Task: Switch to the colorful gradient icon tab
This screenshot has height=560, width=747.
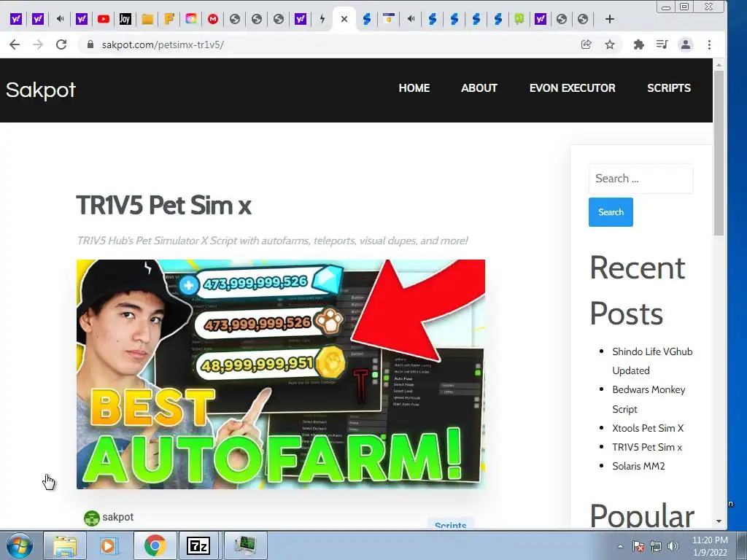Action: tap(191, 19)
